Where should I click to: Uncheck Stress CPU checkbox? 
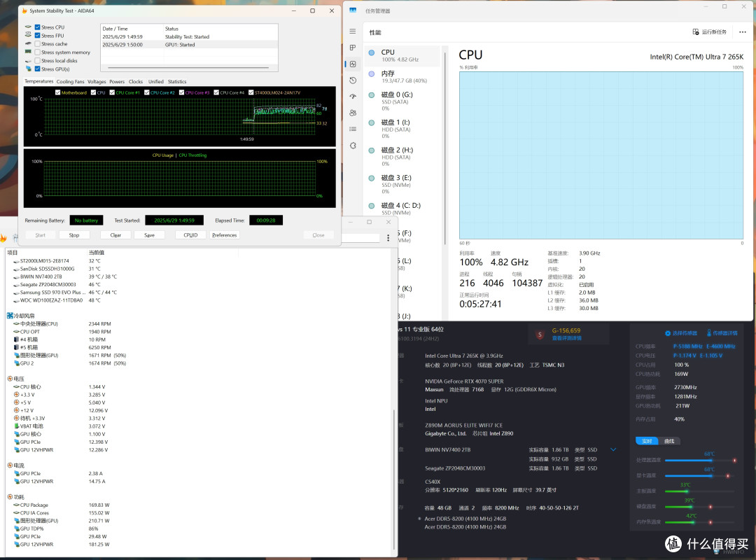click(37, 27)
